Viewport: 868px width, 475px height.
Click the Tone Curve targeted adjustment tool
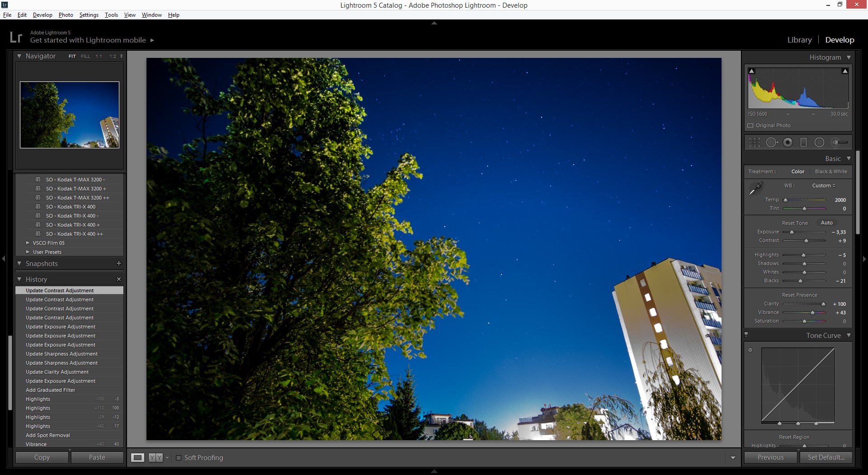click(x=750, y=350)
